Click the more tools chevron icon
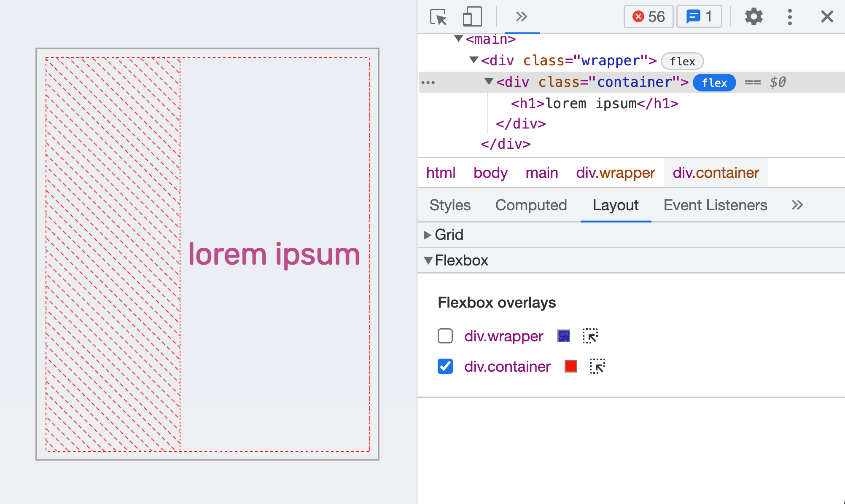845x504 pixels. 522,15
